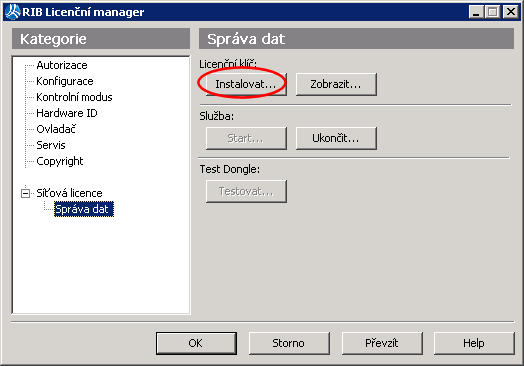
Task: Click the Převzít apply button
Action: tap(382, 343)
